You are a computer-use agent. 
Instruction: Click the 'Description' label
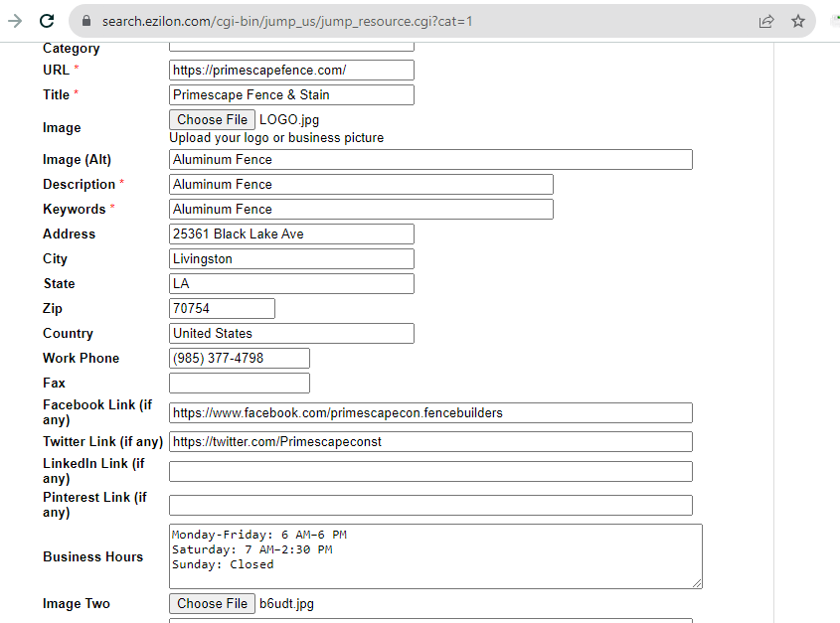79,184
